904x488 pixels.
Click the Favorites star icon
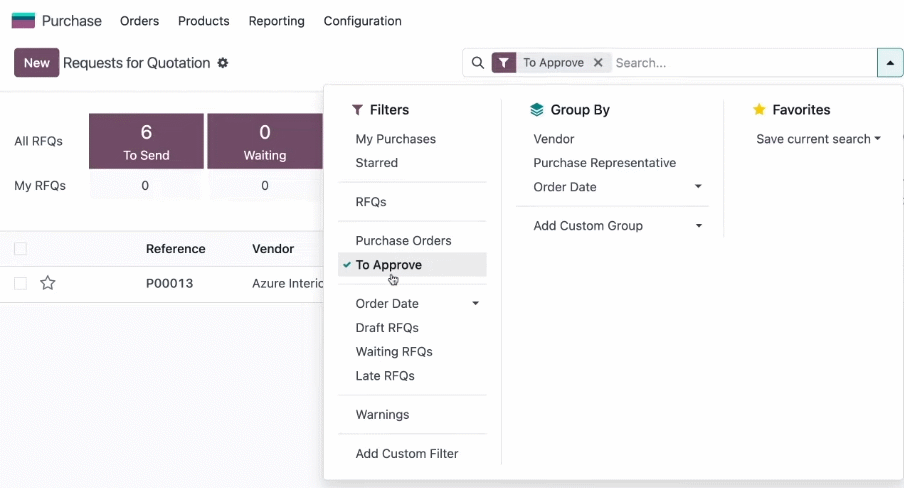click(x=759, y=110)
